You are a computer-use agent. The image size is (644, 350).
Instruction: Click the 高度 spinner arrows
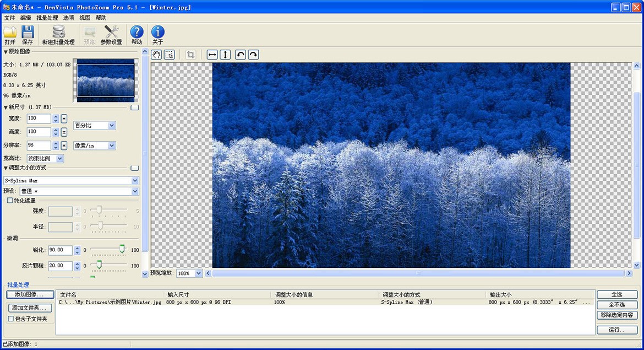point(56,132)
